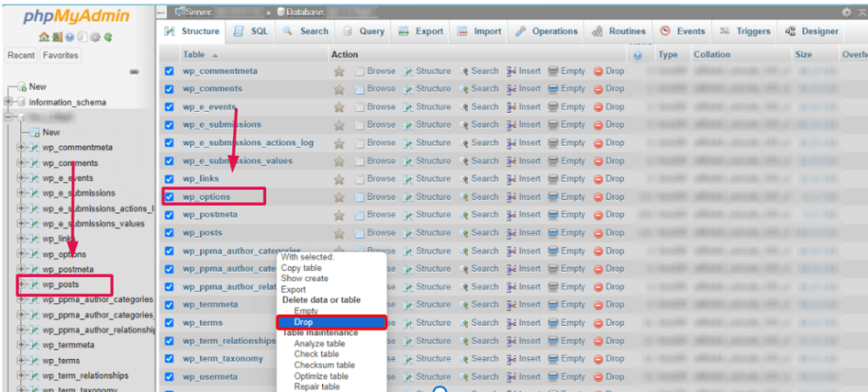Uncheck the wp_commentmeta table checkbox
868x392 pixels.
(170, 71)
